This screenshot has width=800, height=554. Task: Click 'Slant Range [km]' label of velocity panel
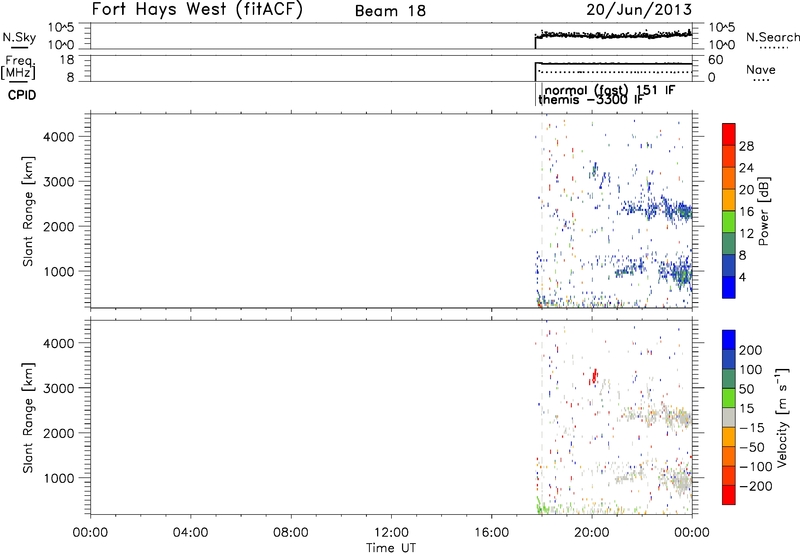coord(28,418)
